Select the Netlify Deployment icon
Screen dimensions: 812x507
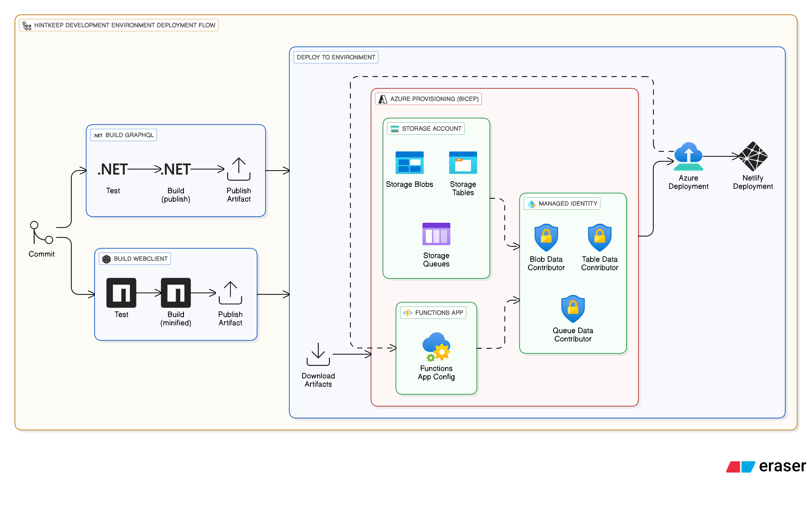pyautogui.click(x=753, y=157)
